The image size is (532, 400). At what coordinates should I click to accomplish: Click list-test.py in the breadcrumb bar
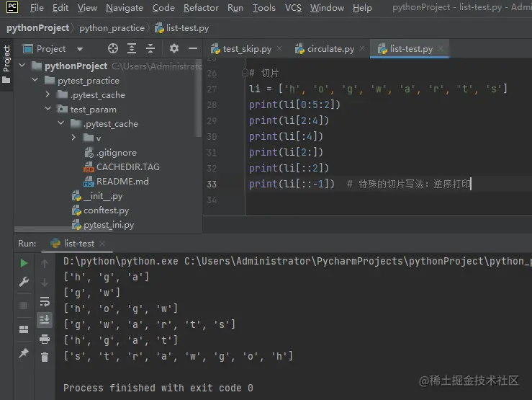(x=181, y=28)
